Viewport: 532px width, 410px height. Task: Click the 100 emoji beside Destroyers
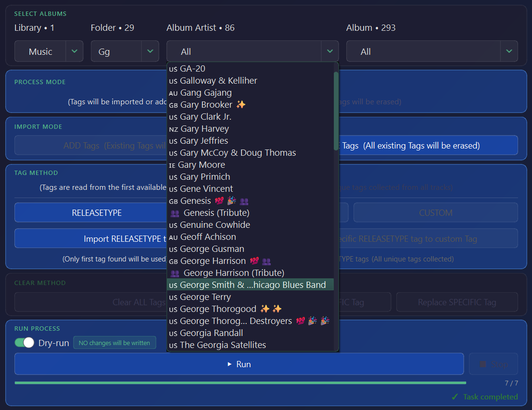300,321
